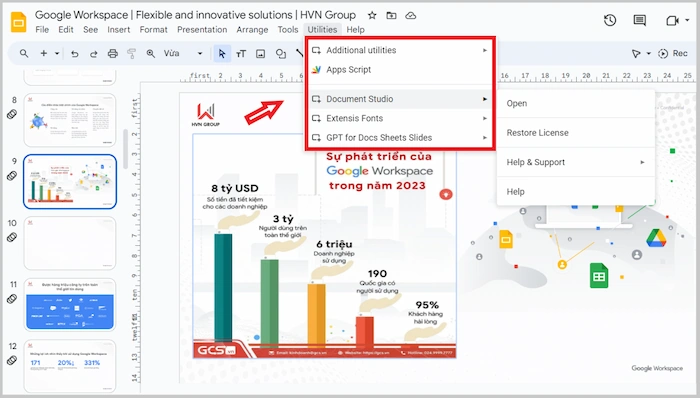Open pointer options dropdown arrow
This screenshot has height=398, width=700.
[648, 54]
